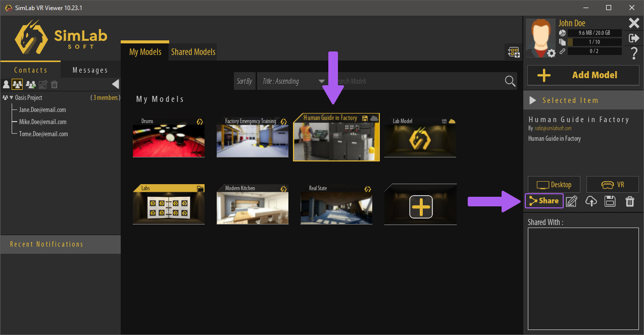Select Jane.Doe@email.com contact
This screenshot has height=335, width=644.
point(42,110)
